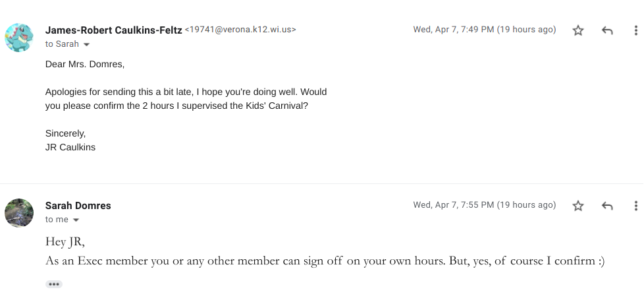The image size is (644, 306).
Task: Click the "Hey JR," line in Sarah's reply
Action: [65, 241]
